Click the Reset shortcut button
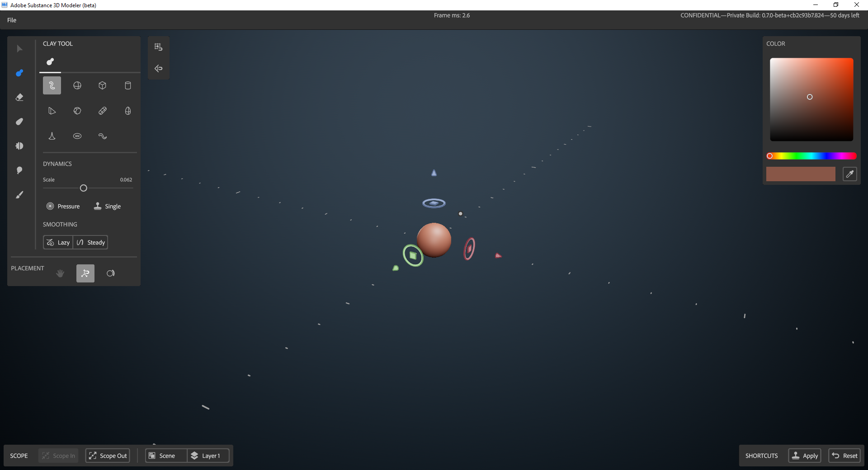 click(844, 456)
